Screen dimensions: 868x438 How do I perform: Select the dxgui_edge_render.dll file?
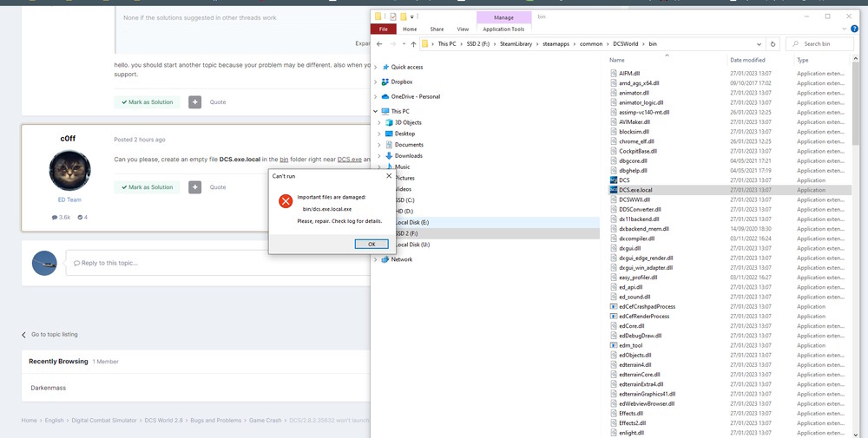tap(646, 258)
